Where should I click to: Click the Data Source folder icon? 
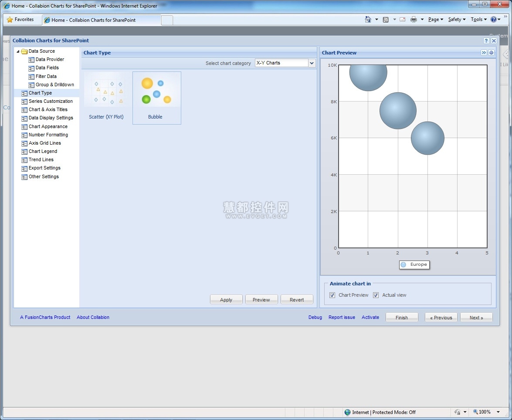pos(24,51)
